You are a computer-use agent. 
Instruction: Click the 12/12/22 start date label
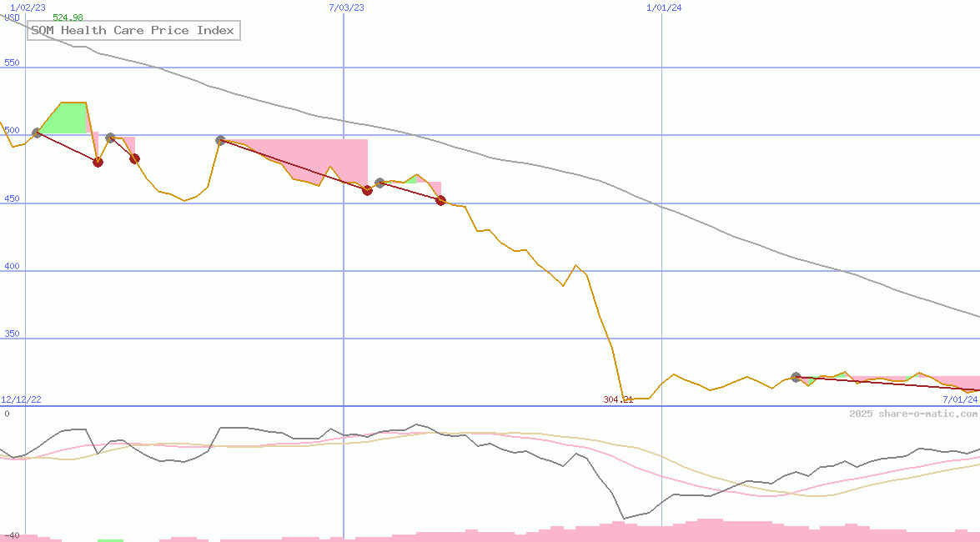(21, 399)
